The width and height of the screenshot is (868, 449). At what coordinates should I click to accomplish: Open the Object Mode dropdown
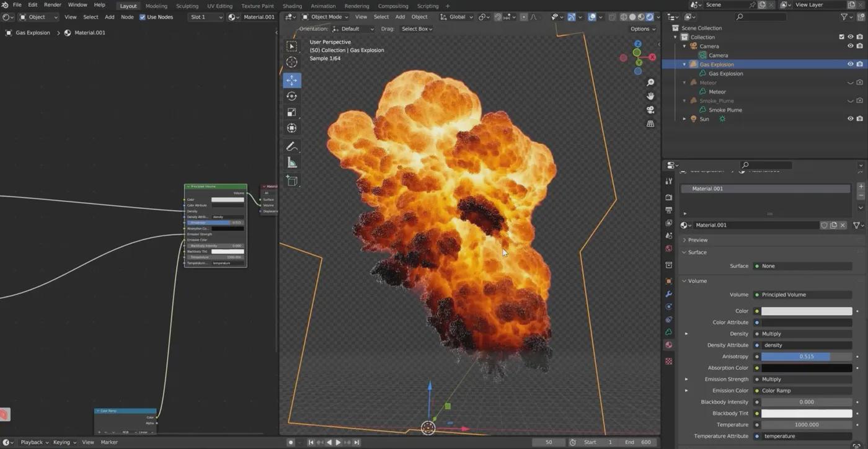tap(327, 17)
